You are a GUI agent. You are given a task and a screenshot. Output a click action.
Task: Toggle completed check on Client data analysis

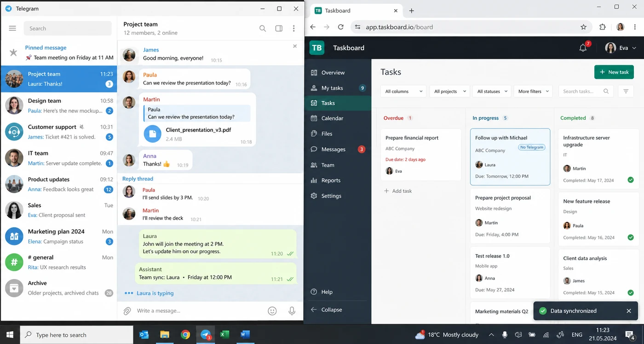[x=631, y=292]
